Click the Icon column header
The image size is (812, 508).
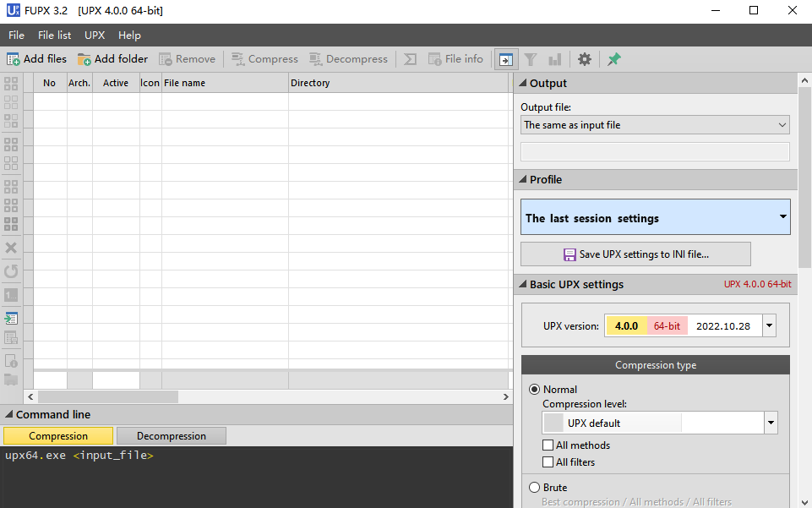(150, 83)
